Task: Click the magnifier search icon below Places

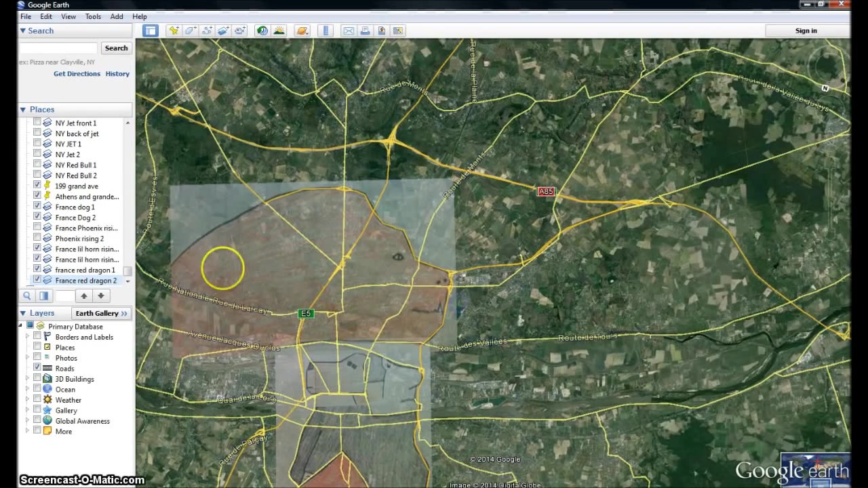Action: pos(27,296)
